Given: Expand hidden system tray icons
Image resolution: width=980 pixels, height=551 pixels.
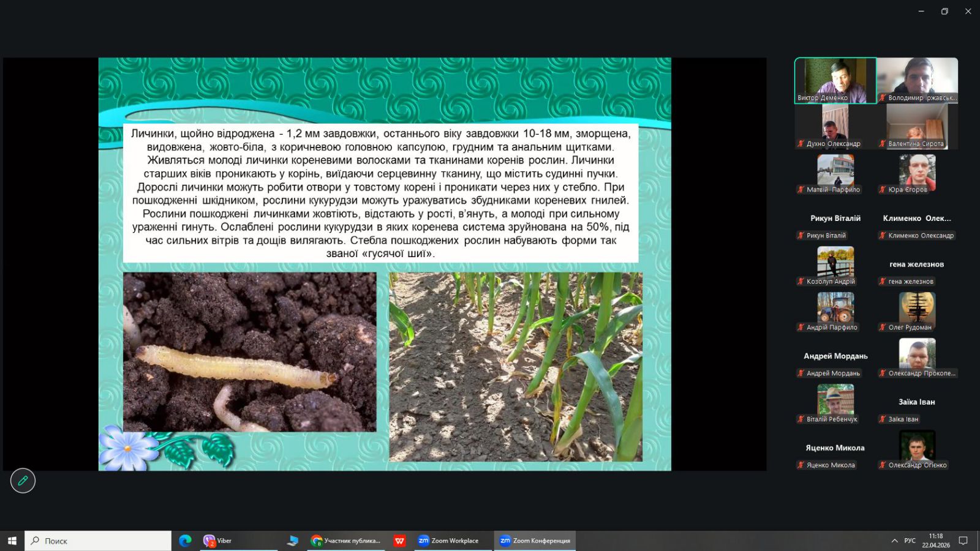Looking at the screenshot, I should 894,541.
